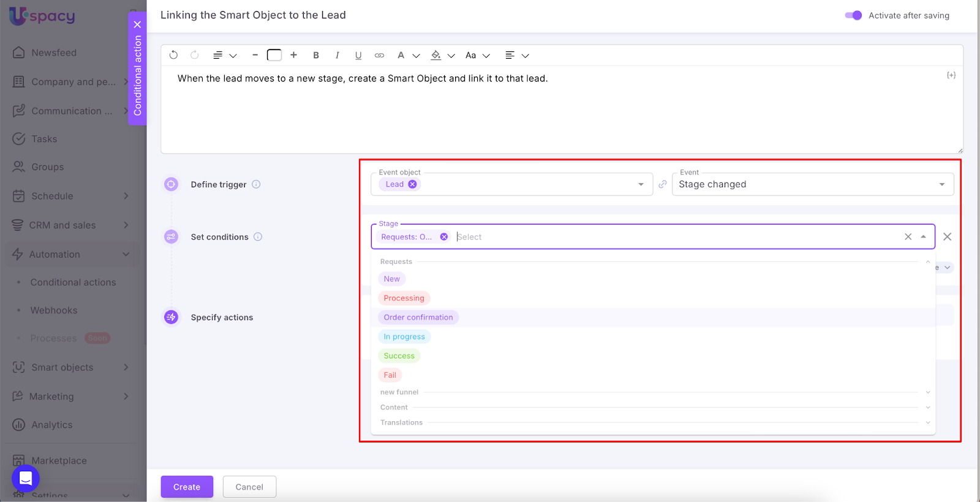980x502 pixels.
Task: Insert a hyperlink from the toolbar
Action: 379,55
